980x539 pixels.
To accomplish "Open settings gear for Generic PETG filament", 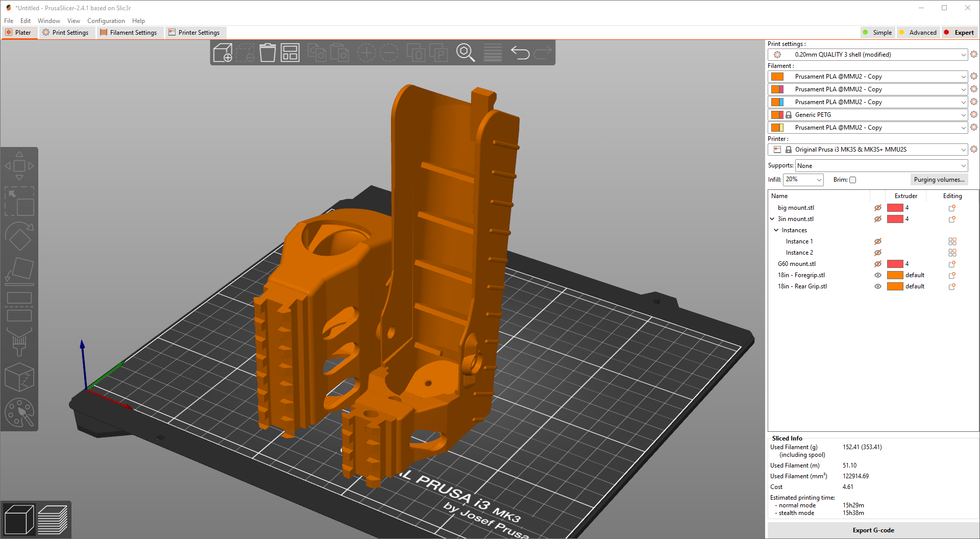I will pos(974,114).
